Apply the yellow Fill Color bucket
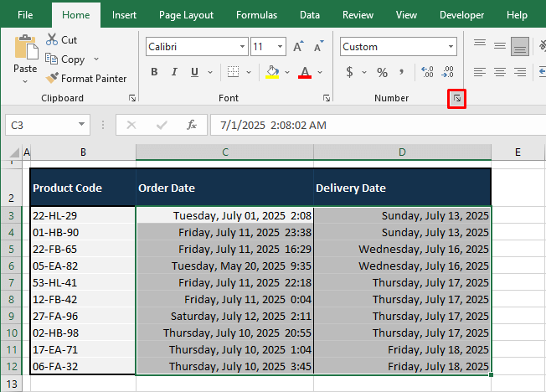The image size is (546, 392). (272, 72)
